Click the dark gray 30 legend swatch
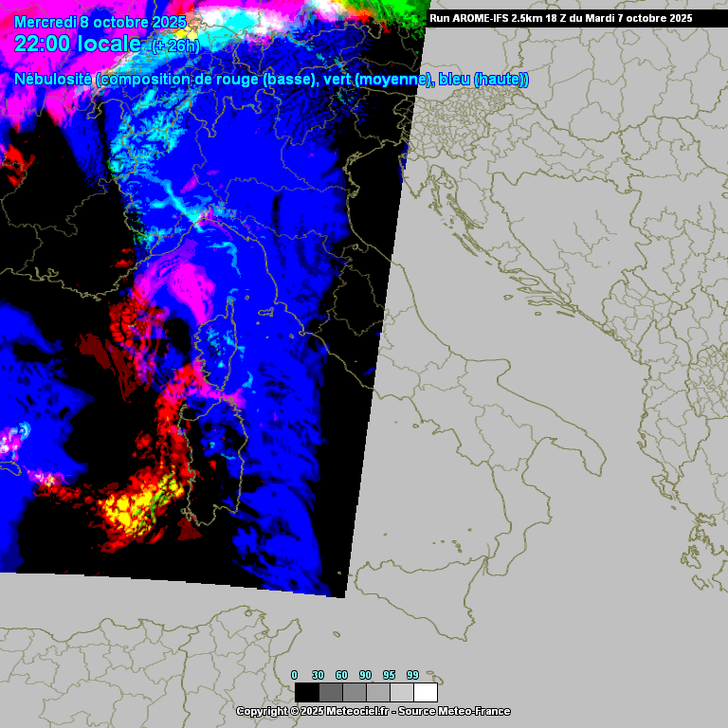Viewport: 728px width, 728px height. tap(330, 692)
